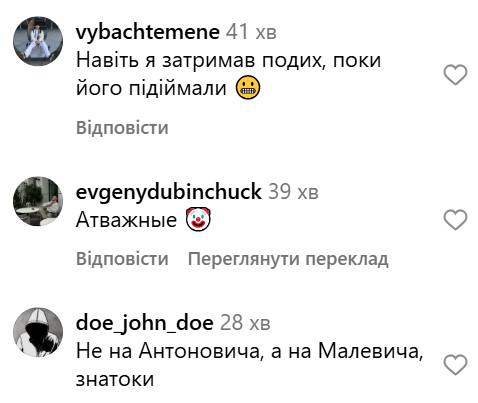Go to evgenydubinchuck's profile via username
Viewport: 478px width, 403px height.
coord(169,192)
